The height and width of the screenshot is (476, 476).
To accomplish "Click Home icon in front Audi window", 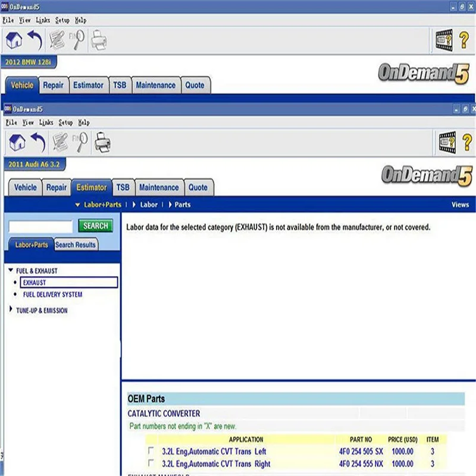I will (17, 142).
